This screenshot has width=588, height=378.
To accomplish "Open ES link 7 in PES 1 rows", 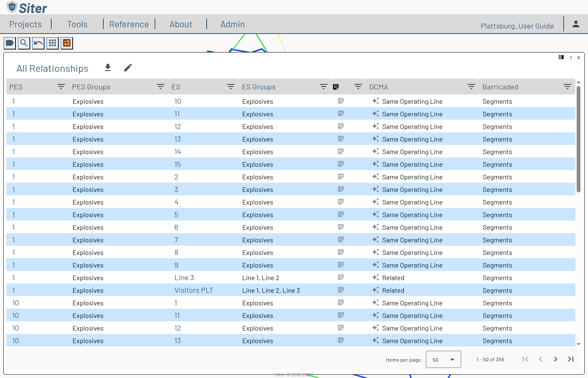I will [176, 240].
